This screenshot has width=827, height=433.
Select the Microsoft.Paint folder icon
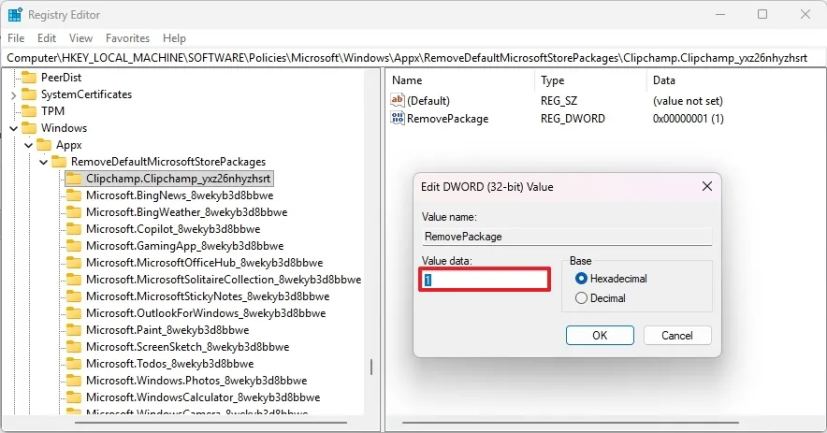(73, 330)
